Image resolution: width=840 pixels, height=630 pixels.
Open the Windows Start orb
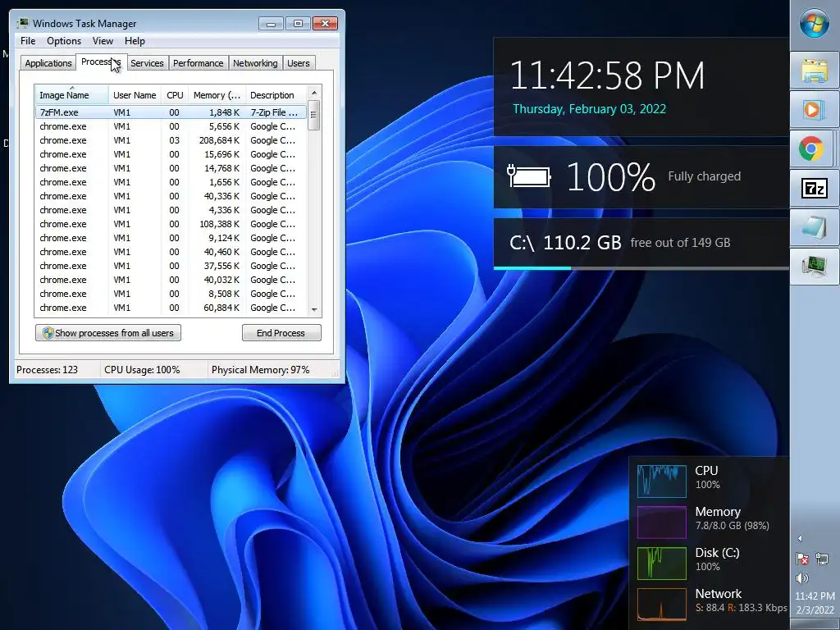pos(815,24)
